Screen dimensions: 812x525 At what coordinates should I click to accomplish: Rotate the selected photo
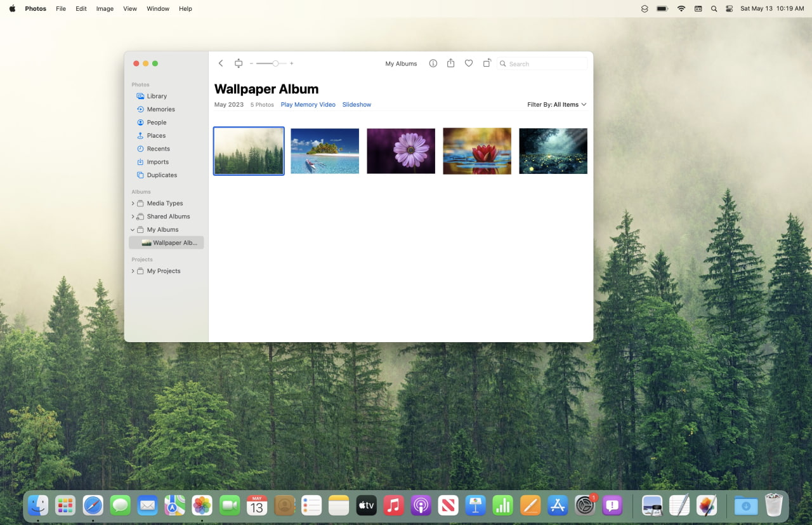pyautogui.click(x=487, y=63)
